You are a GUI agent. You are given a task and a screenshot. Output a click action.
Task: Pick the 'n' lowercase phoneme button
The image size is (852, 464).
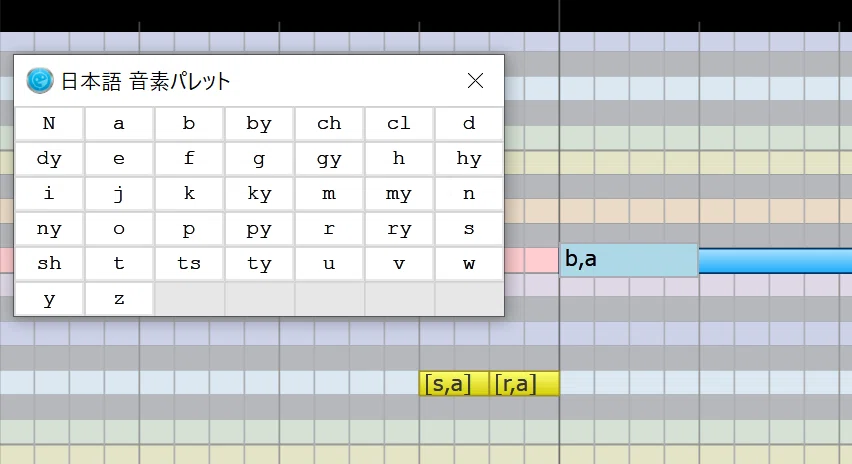coord(469,193)
